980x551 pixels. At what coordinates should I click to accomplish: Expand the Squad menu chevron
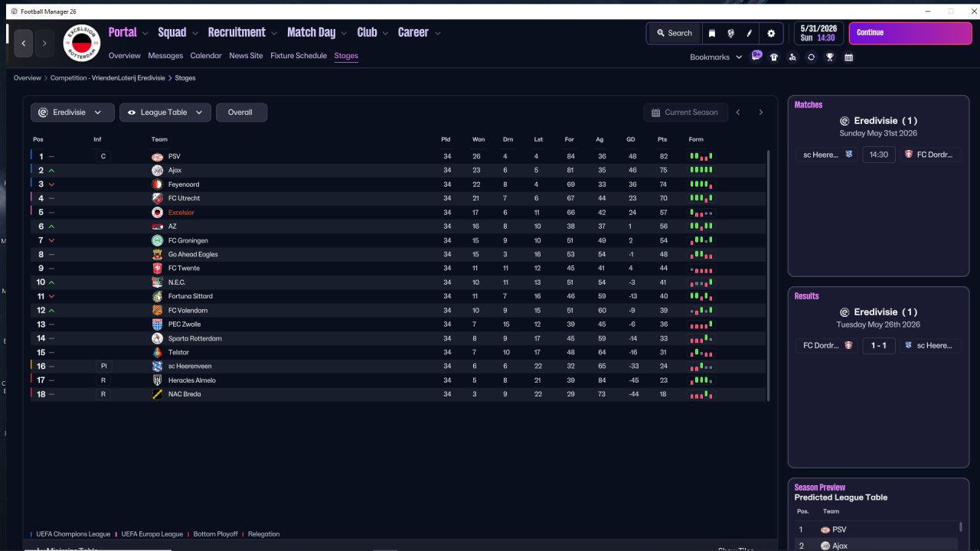pyautogui.click(x=194, y=33)
